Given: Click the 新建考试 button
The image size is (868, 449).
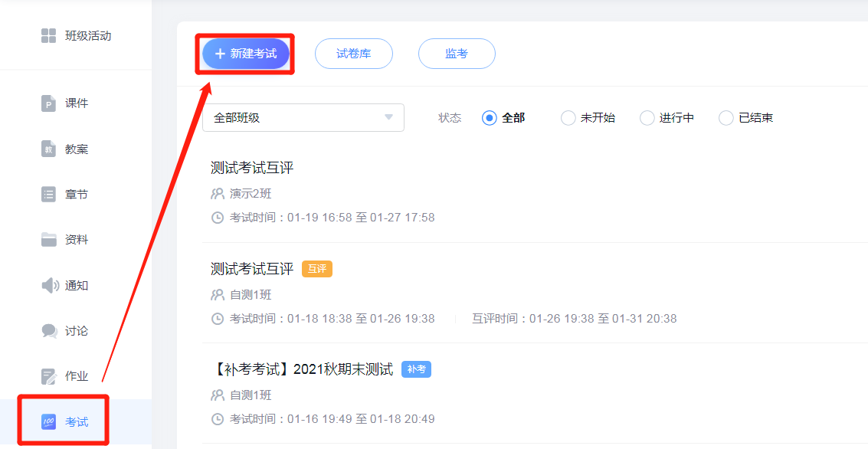Looking at the screenshot, I should [246, 54].
